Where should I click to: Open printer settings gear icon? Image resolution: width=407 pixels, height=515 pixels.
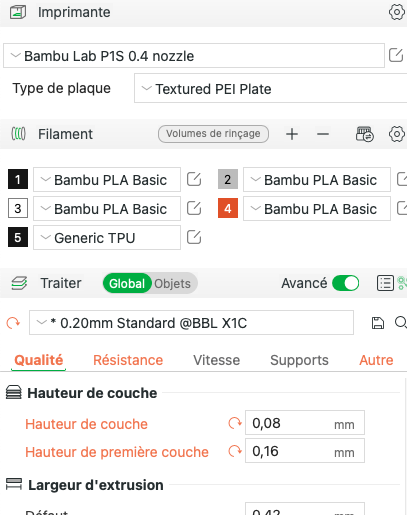(x=397, y=12)
